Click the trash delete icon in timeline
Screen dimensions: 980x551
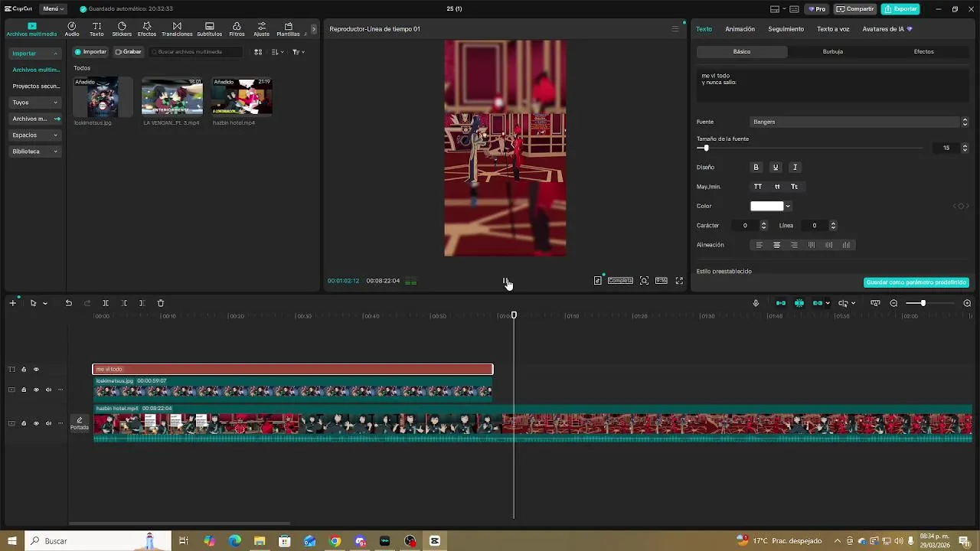pyautogui.click(x=161, y=303)
